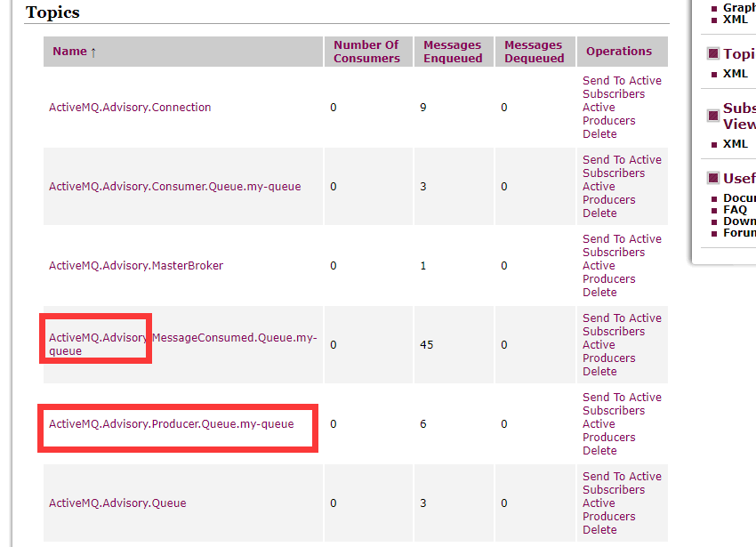The image size is (756, 547).
Task: Select consumers count 0 in Advisory.Connection row
Action: point(334,107)
